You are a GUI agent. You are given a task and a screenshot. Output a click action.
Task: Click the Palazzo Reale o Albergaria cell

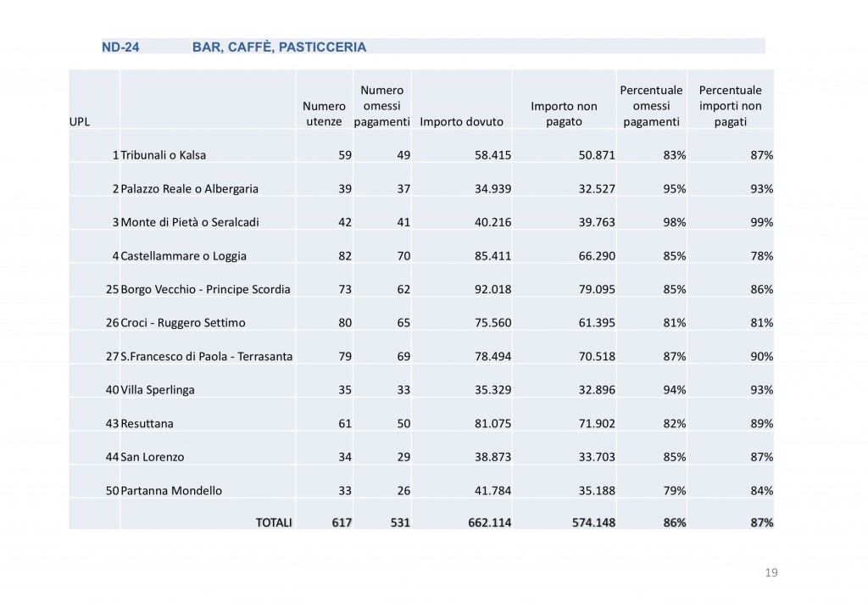click(x=189, y=188)
